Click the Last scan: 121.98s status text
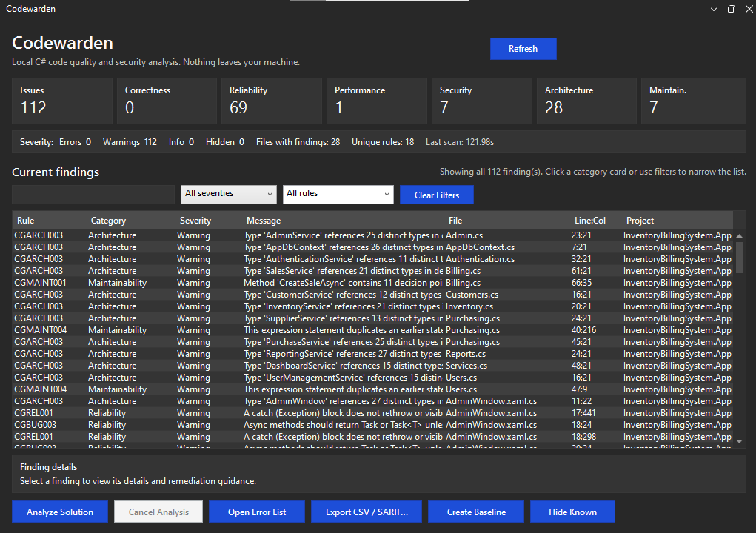Viewport: 756px width, 533px height. (x=460, y=142)
